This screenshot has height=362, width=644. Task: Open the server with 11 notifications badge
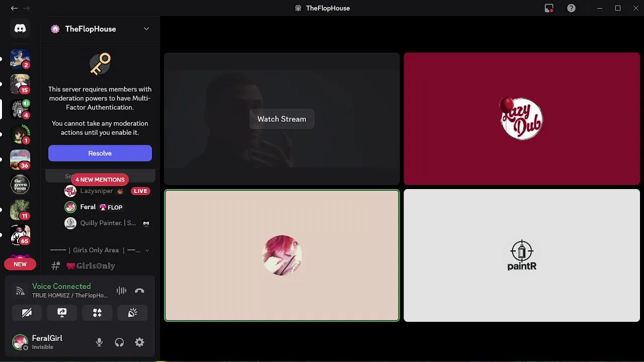(x=20, y=210)
